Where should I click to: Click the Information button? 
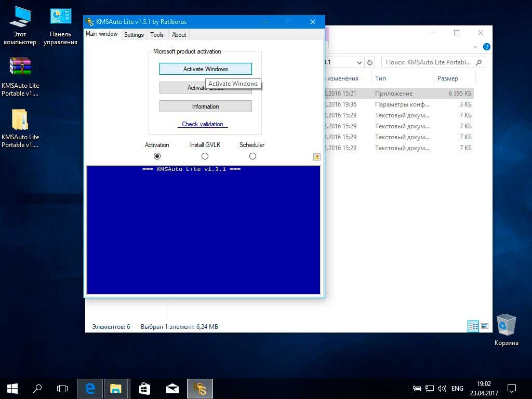[x=206, y=107]
